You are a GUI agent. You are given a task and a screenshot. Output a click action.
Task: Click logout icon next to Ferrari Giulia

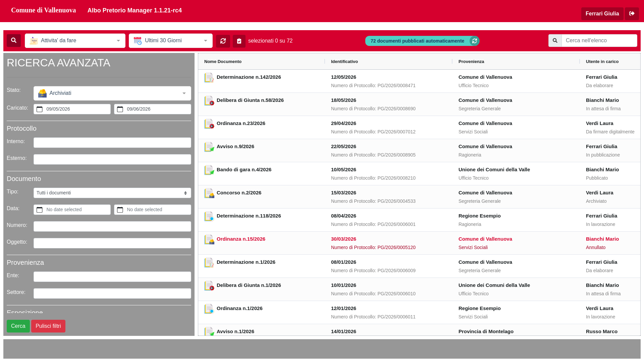[x=632, y=14]
